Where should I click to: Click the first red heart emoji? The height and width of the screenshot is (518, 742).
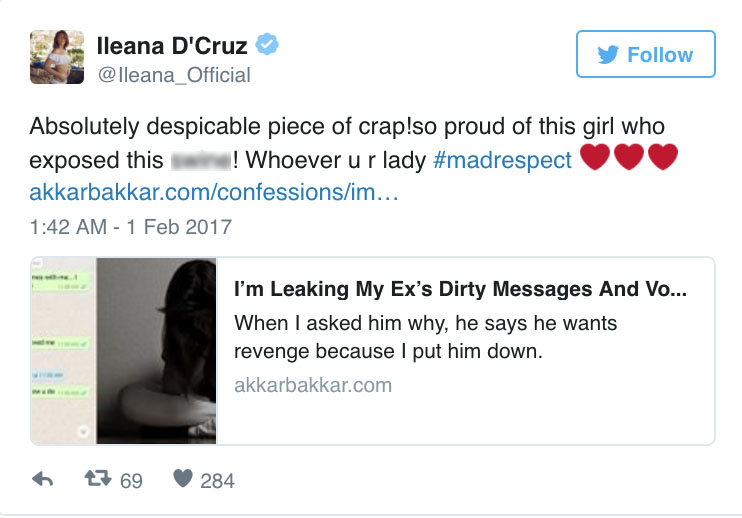[595, 158]
